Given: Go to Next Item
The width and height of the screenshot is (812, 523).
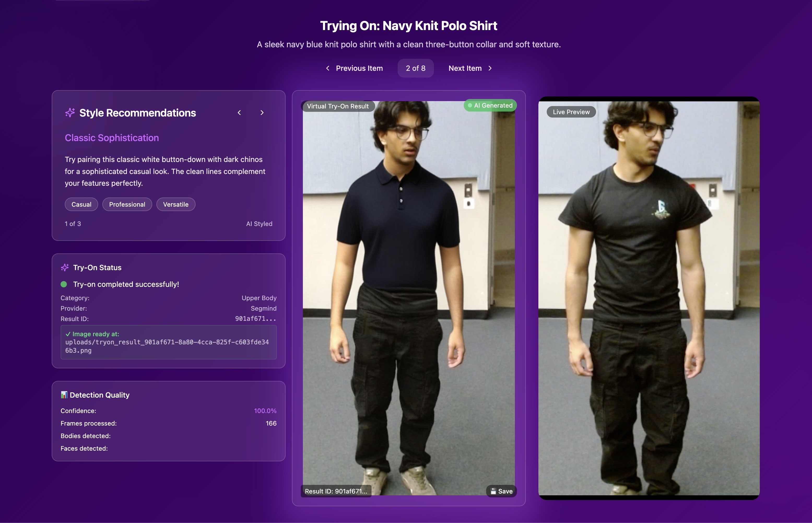Looking at the screenshot, I should [x=465, y=68].
